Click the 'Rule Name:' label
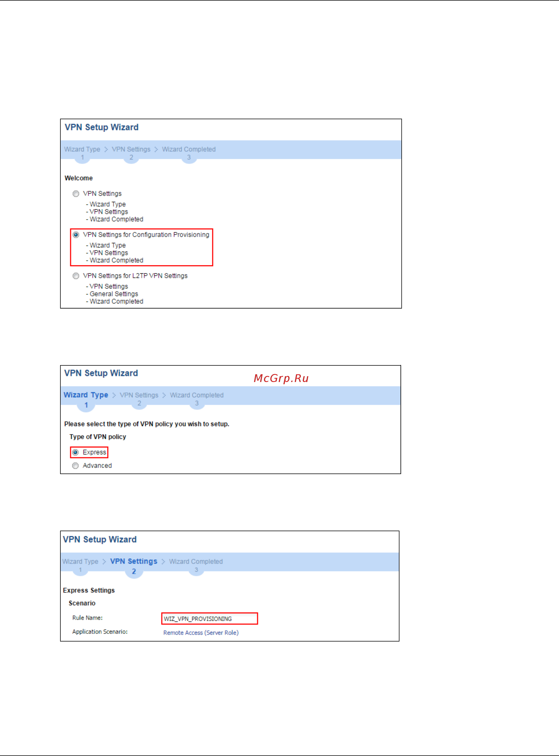Viewport: 559px width, 756px height. [87, 618]
